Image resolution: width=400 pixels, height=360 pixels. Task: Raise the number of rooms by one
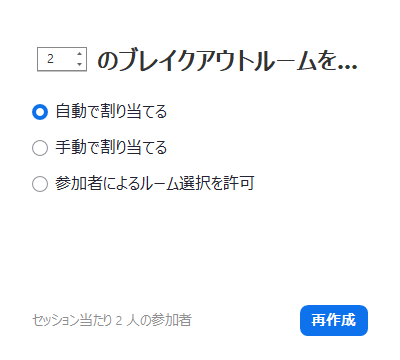(x=79, y=54)
